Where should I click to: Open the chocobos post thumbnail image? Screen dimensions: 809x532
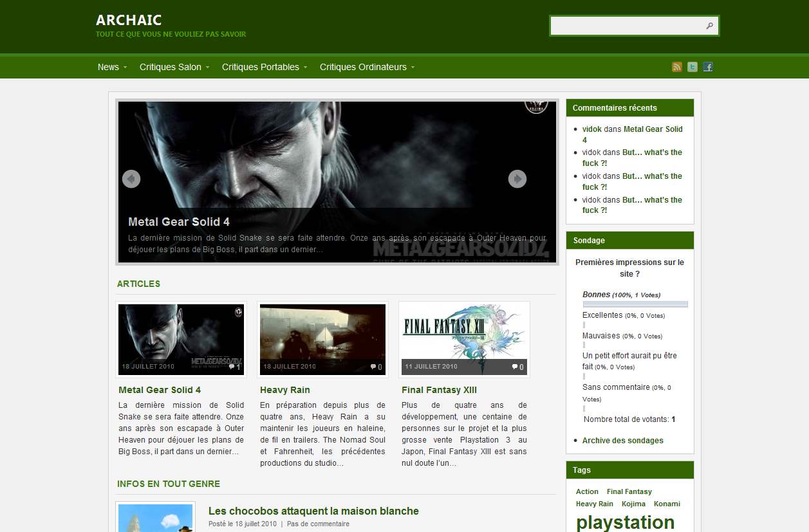(155, 518)
